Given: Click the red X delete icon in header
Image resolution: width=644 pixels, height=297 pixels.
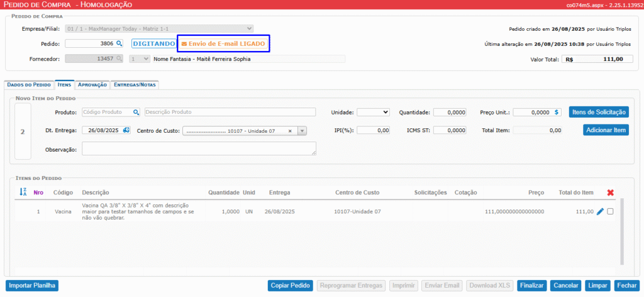Looking at the screenshot, I should (610, 193).
